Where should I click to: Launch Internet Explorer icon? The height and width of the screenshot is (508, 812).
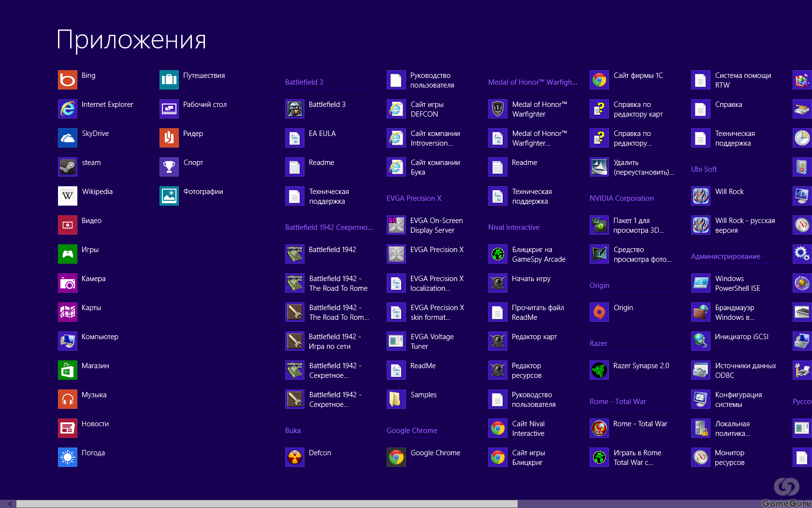click(68, 109)
